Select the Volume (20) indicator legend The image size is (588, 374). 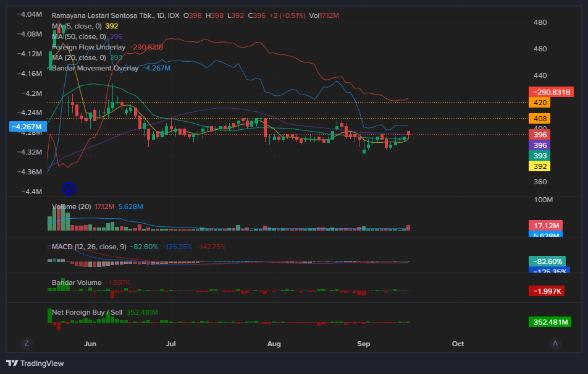pyautogui.click(x=71, y=206)
